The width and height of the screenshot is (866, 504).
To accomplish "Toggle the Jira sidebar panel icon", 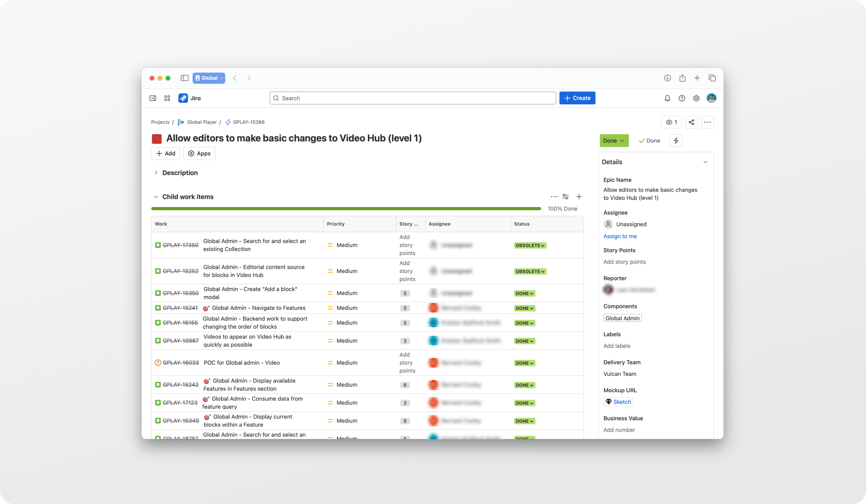I will [x=153, y=98].
